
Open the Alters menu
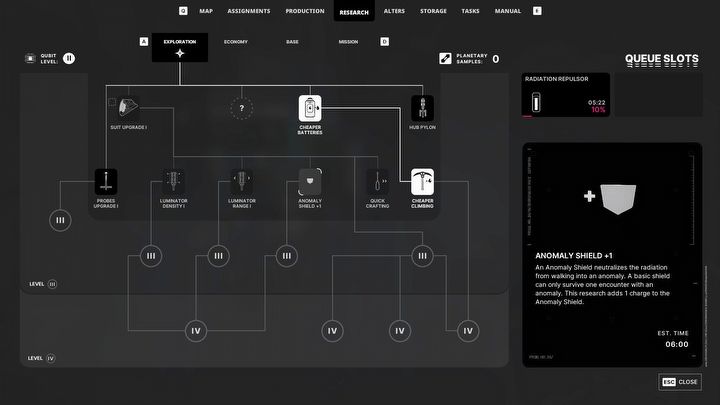393,11
